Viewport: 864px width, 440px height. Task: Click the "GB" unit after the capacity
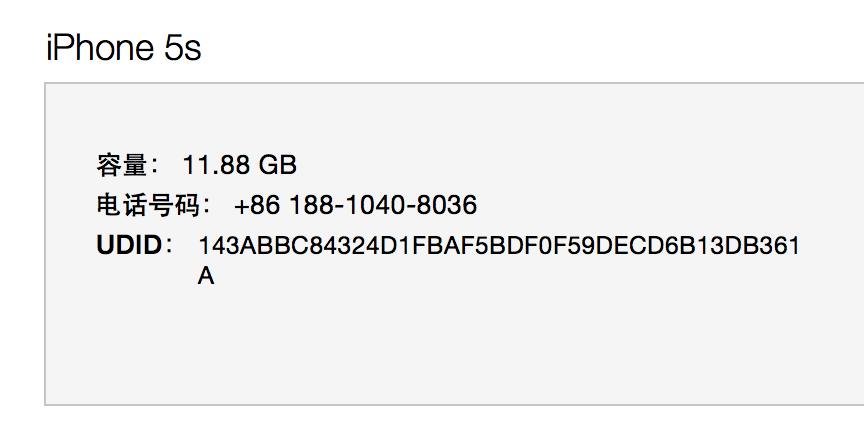(277, 165)
